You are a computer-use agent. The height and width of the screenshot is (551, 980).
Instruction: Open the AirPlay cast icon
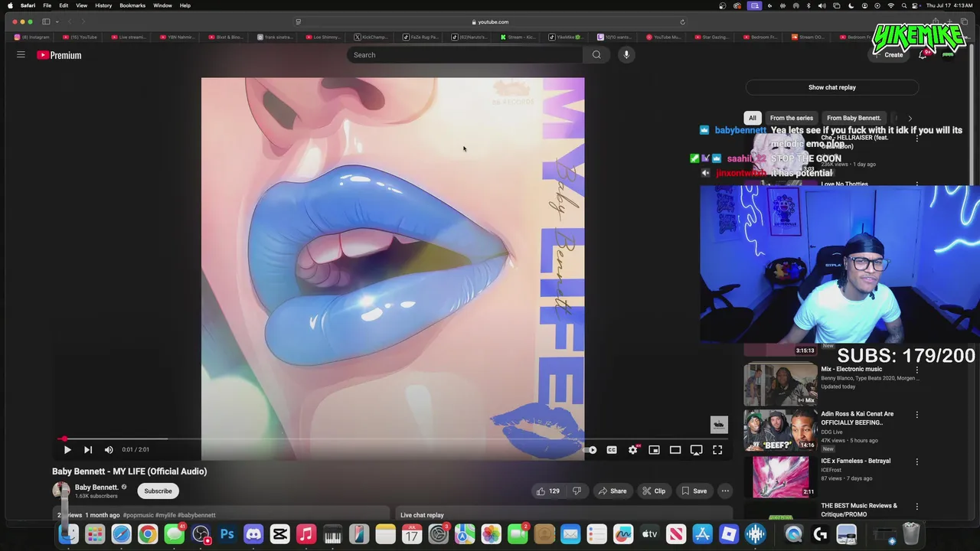(x=696, y=450)
